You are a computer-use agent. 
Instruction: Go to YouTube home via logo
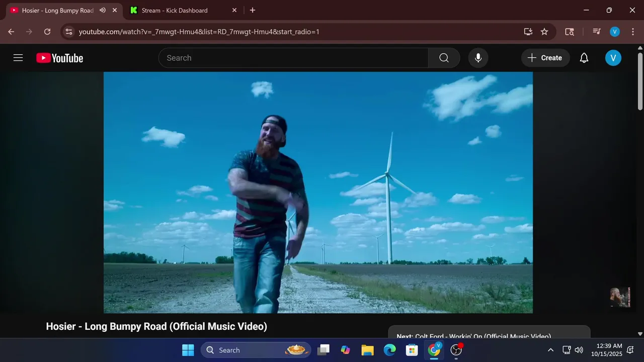59,58
